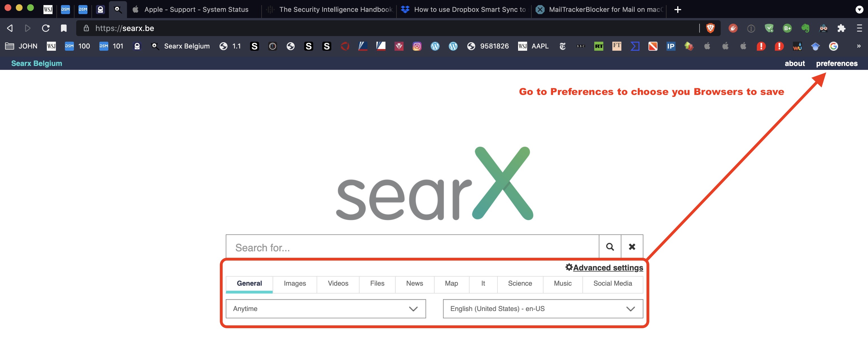This screenshot has width=868, height=351.
Task: Click the bookmark page icon
Action: 64,28
